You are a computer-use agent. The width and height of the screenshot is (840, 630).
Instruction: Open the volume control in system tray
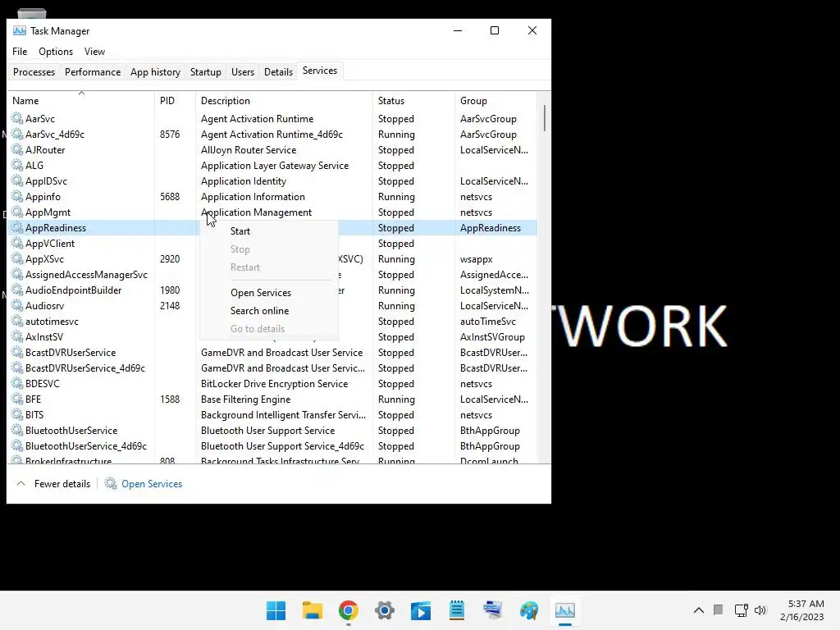pos(760,610)
